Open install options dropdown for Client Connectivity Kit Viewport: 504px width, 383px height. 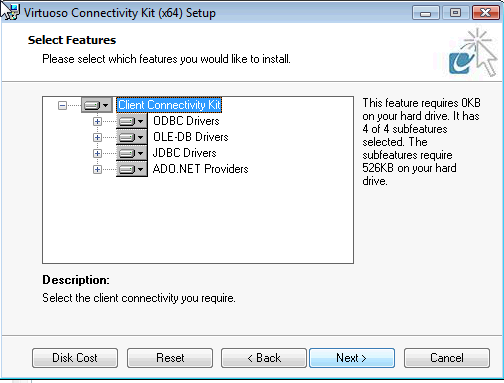point(97,106)
